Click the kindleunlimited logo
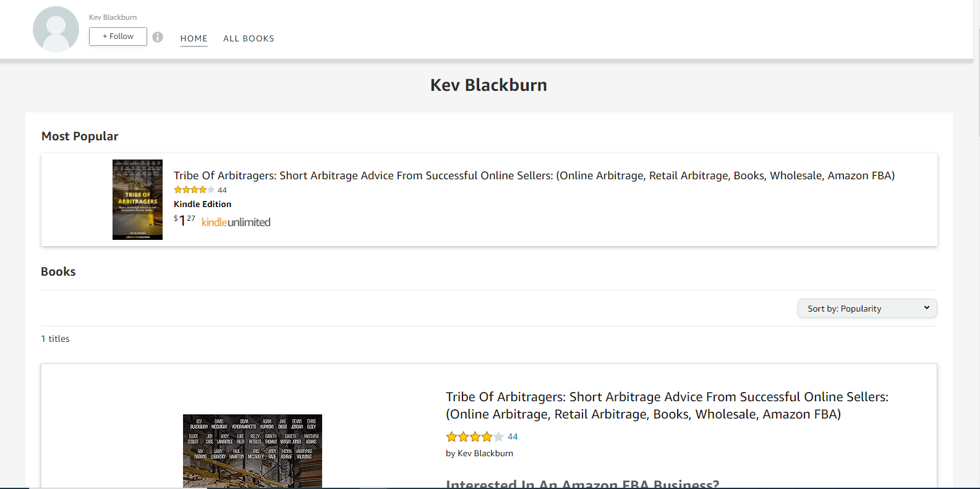The height and width of the screenshot is (489, 980). 236,222
